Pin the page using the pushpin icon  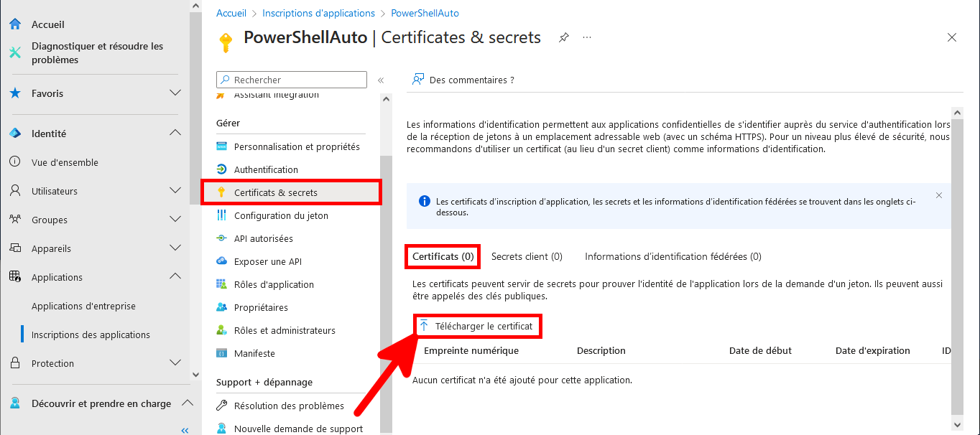click(x=563, y=37)
